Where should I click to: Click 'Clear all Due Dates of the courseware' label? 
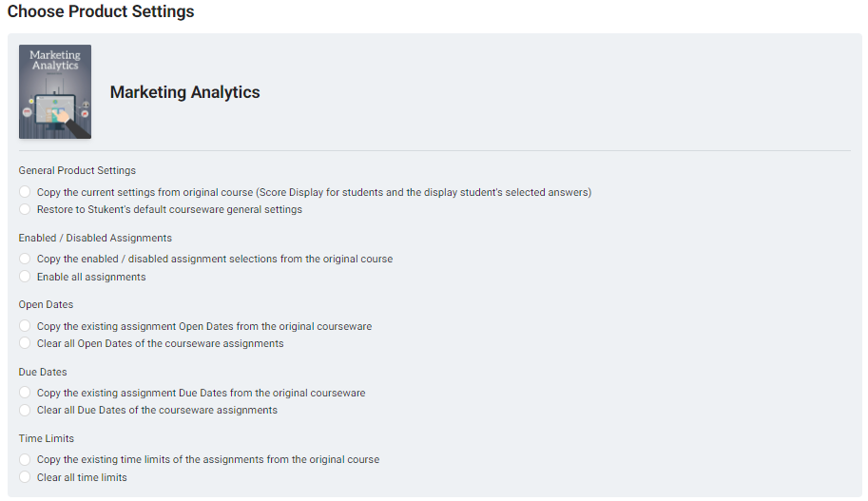point(157,410)
